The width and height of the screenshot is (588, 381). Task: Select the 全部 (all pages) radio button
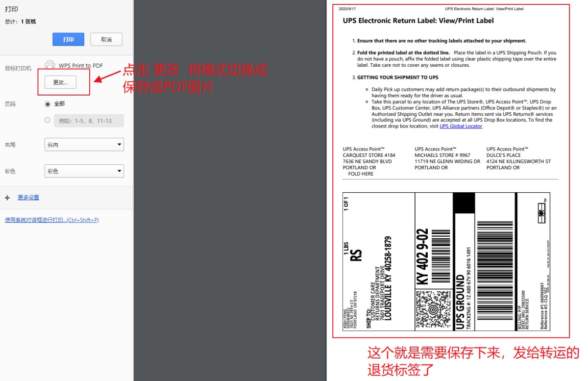[48, 104]
